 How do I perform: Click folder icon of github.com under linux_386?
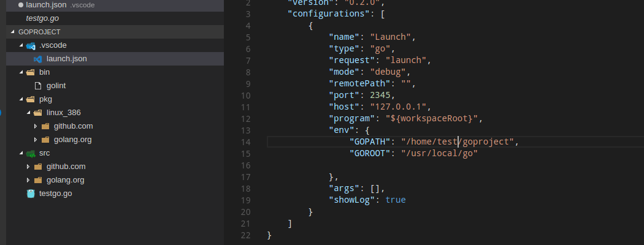pos(45,126)
